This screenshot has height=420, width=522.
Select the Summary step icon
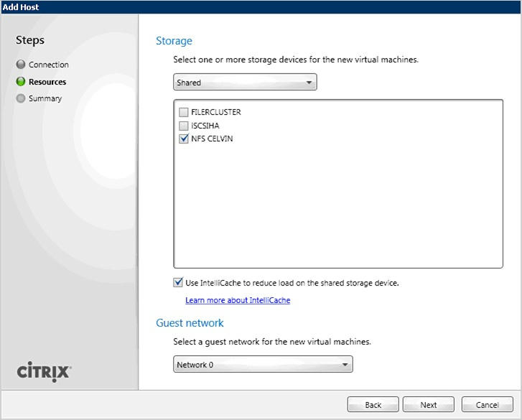pos(21,98)
